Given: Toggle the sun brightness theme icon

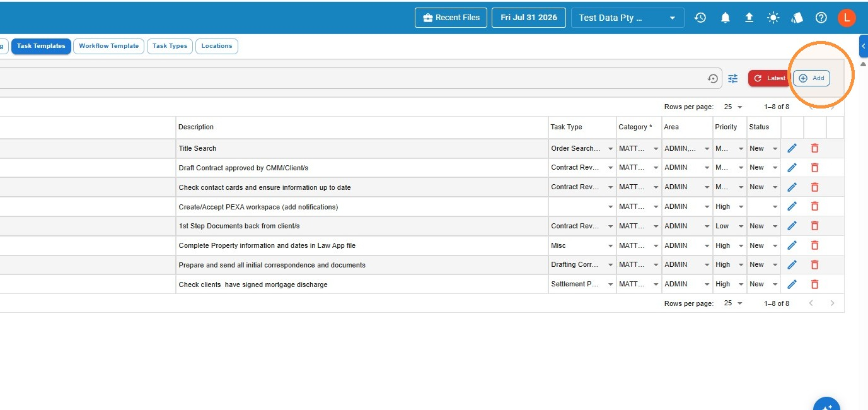Looking at the screenshot, I should 773,18.
